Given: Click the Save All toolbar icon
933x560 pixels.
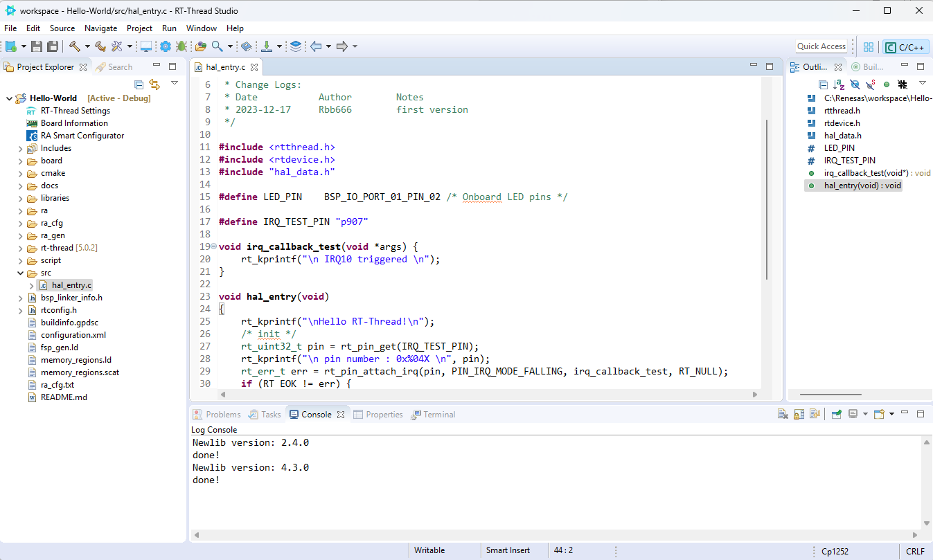Looking at the screenshot, I should point(53,46).
